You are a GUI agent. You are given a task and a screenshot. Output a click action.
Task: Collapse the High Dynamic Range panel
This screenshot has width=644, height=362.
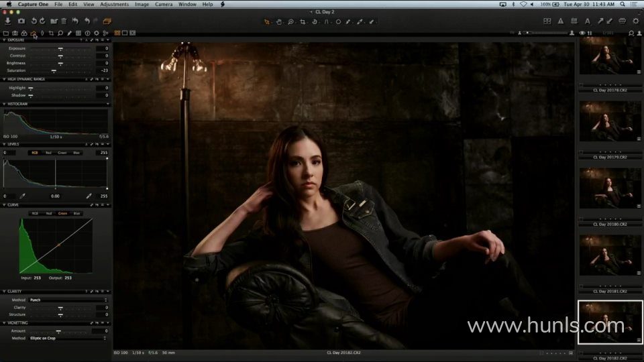[x=4, y=79]
